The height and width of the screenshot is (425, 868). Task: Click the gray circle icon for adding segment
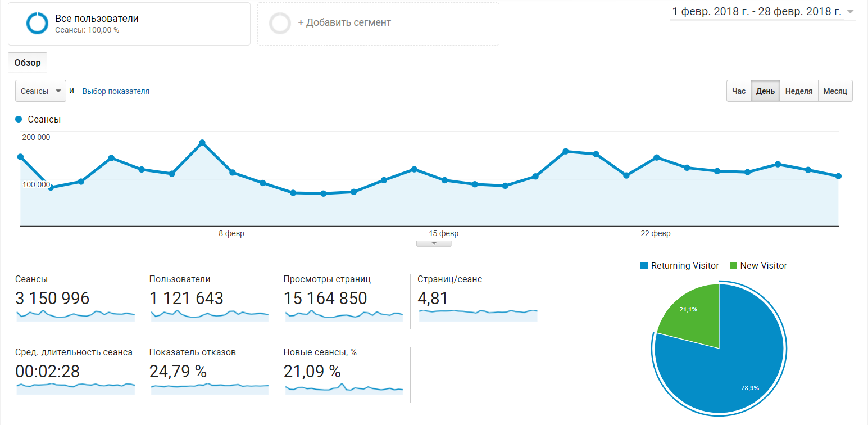pos(280,24)
